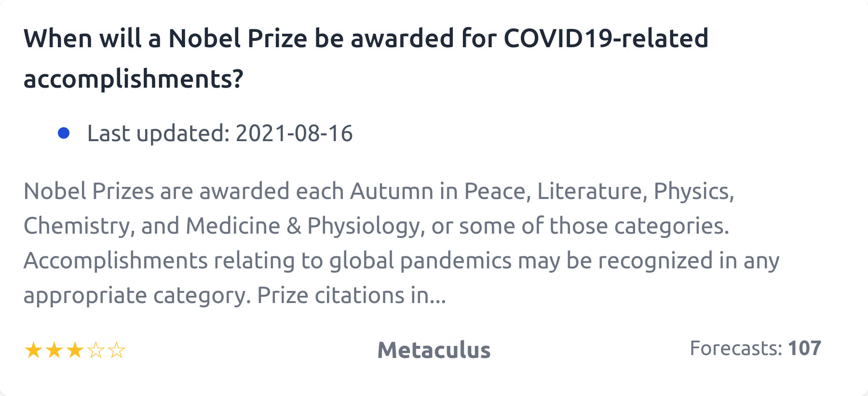Viewport: 868px width, 396px height.
Task: Select the date 2021-08-16
Action: tap(294, 133)
